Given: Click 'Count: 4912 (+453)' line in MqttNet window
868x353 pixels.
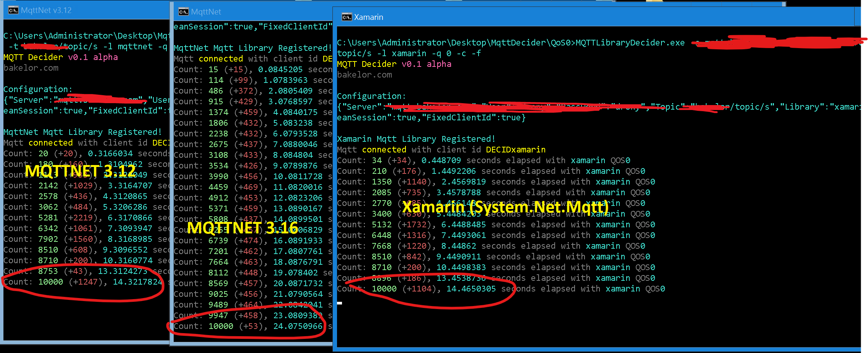Looking at the screenshot, I should 253,198.
